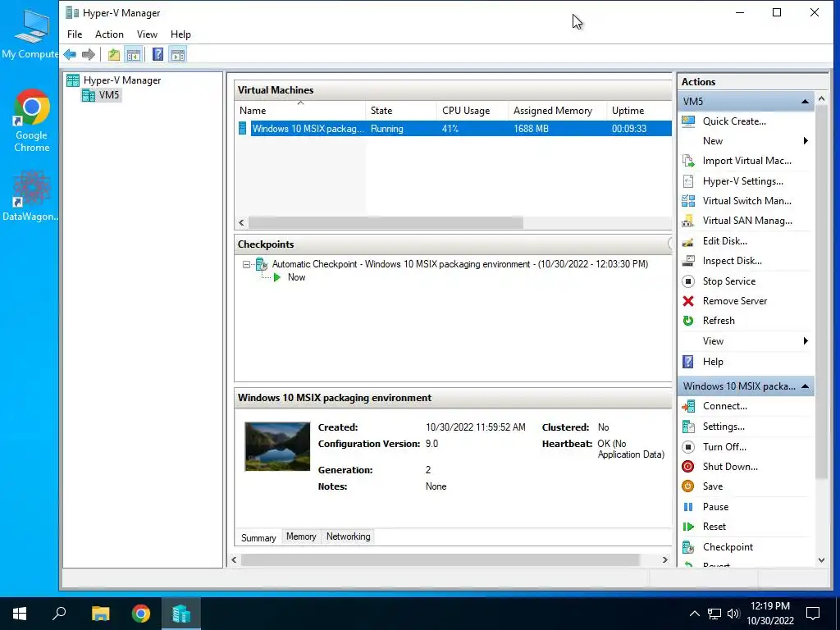Sort by the Uptime column header
This screenshot has width=840, height=630.
(x=639, y=111)
